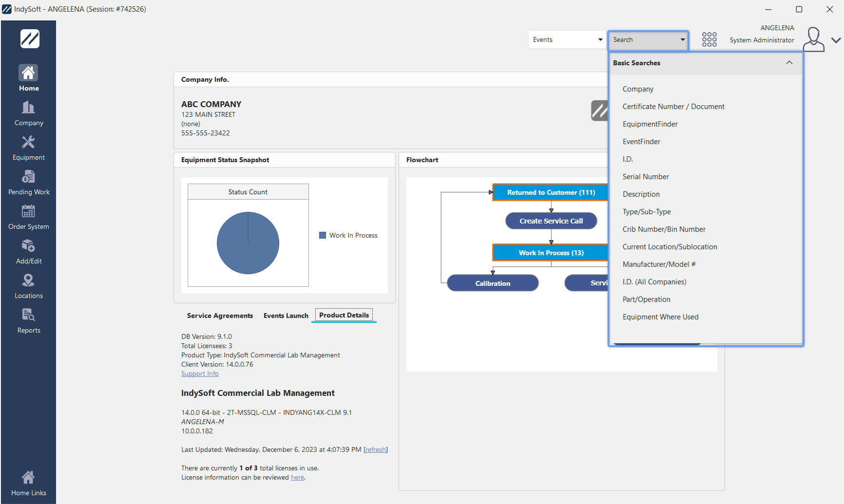Select I.D. (All Companies) search
This screenshot has width=844, height=504.
pos(654,282)
